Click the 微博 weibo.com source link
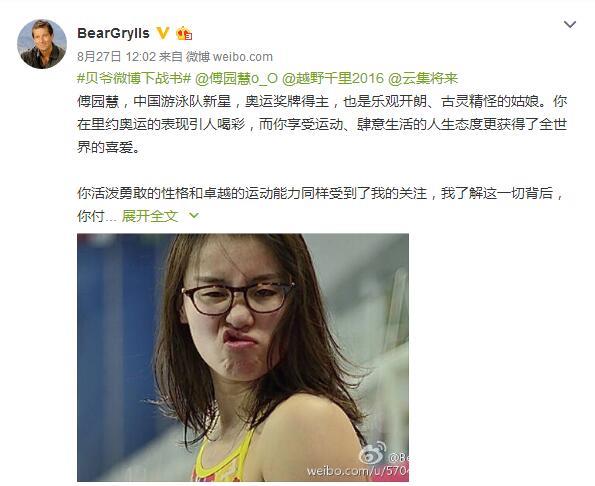 [x=229, y=57]
